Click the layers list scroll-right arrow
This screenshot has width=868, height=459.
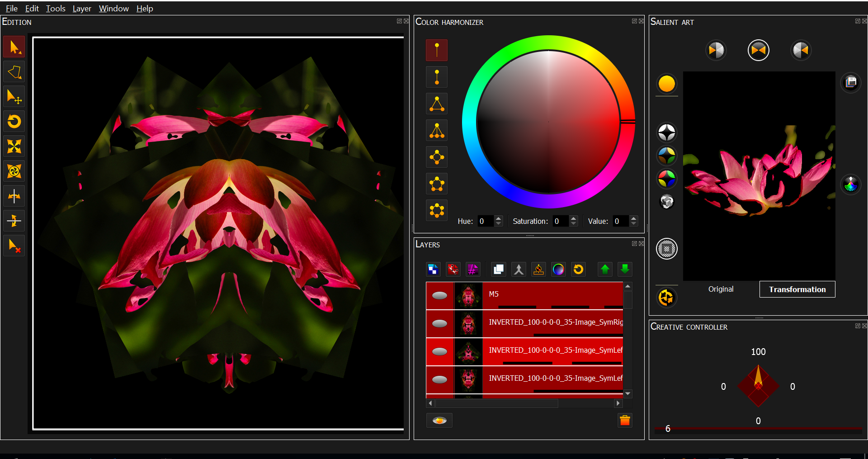[x=618, y=403]
